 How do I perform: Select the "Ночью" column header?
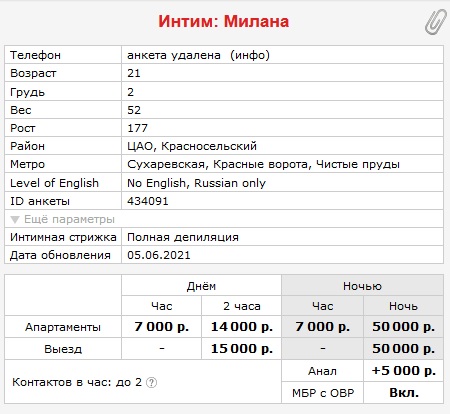pyautogui.click(x=362, y=286)
